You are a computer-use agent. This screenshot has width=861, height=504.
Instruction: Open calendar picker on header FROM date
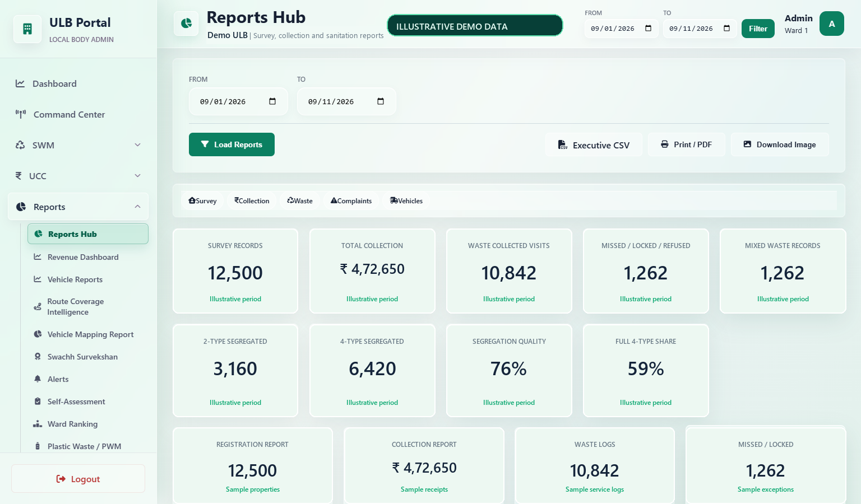[649, 29]
